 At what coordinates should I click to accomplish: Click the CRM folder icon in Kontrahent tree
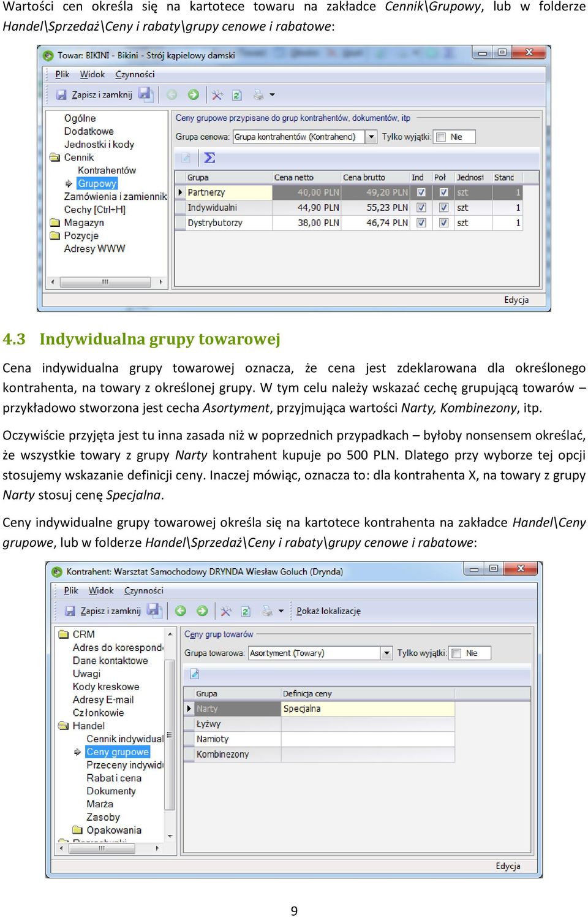click(64, 634)
